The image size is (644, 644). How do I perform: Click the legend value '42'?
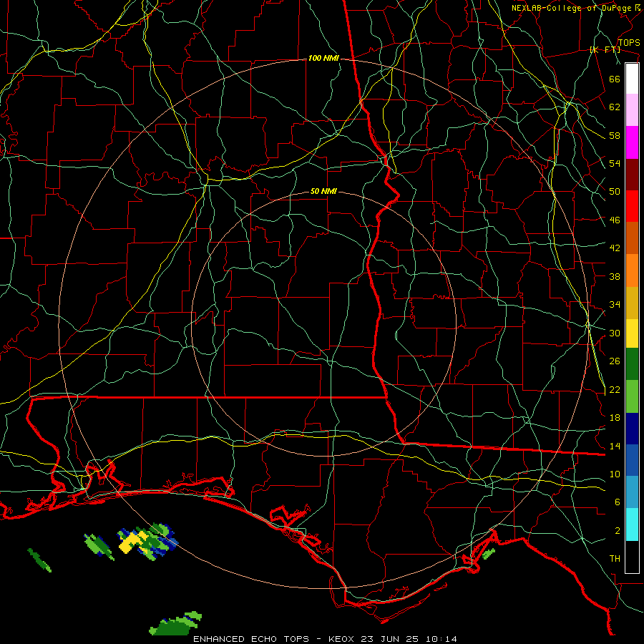[x=615, y=248]
